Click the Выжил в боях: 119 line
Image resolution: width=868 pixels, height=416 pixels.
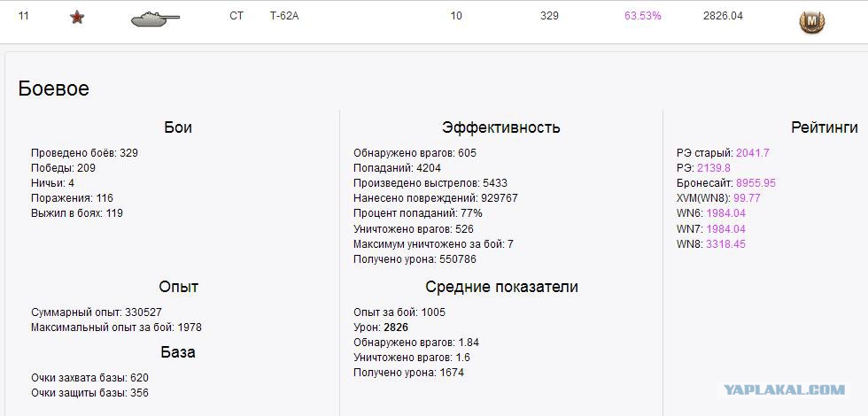click(77, 213)
